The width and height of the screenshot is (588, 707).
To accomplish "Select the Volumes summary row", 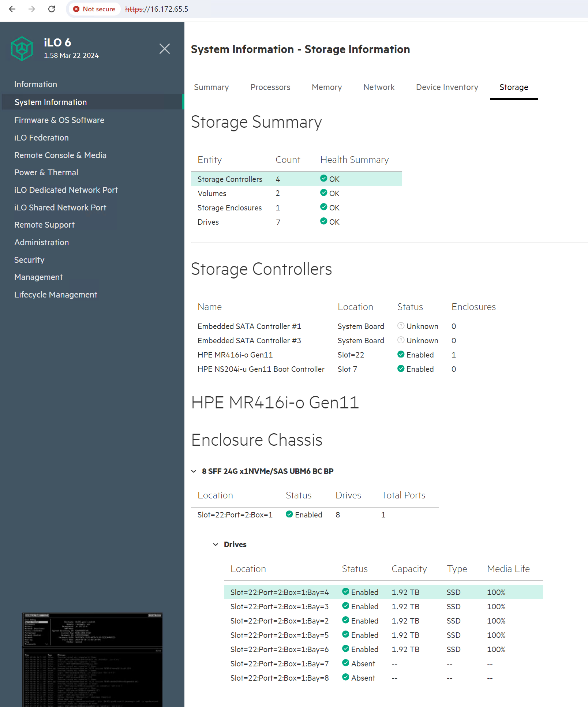I will 296,193.
